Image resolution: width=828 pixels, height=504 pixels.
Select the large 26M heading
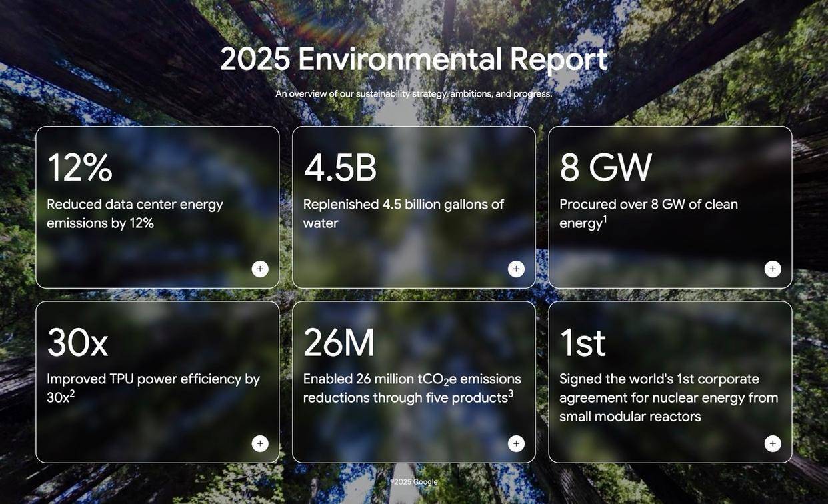(339, 342)
